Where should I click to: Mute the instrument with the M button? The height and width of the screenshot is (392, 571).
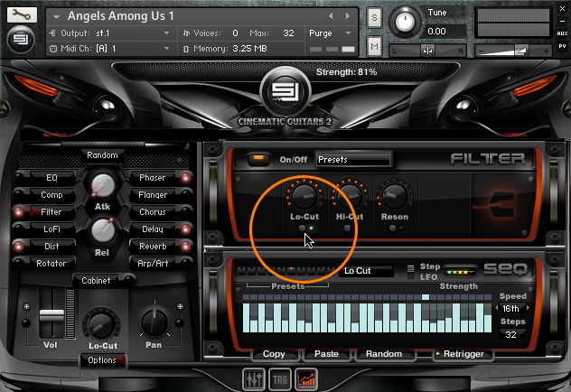click(x=374, y=46)
